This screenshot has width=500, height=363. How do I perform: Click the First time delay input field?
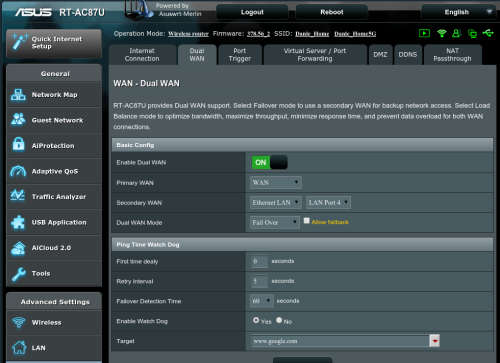click(259, 261)
